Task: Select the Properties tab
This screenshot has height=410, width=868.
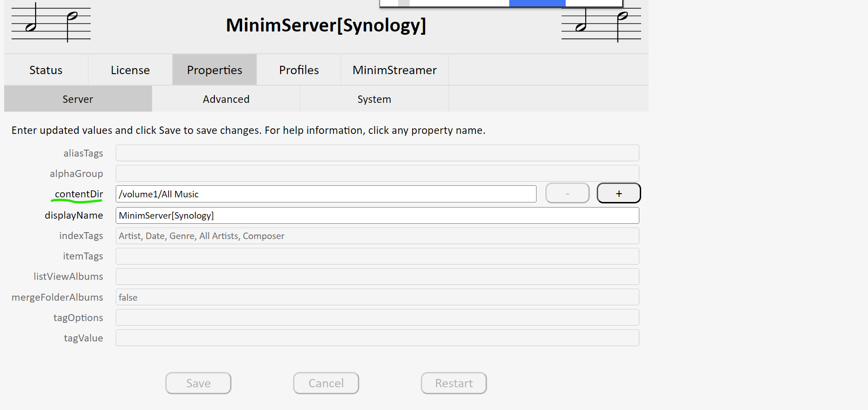Action: [214, 70]
